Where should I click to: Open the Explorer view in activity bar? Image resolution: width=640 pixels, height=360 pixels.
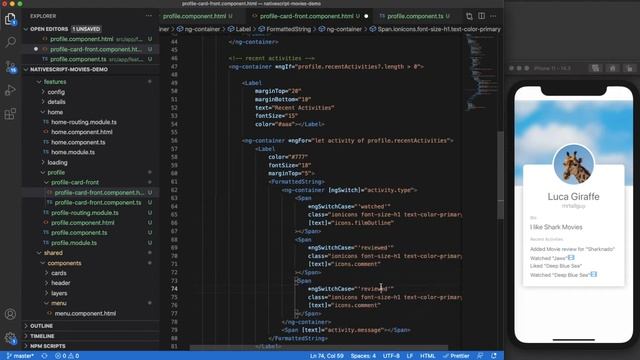tap(10, 19)
